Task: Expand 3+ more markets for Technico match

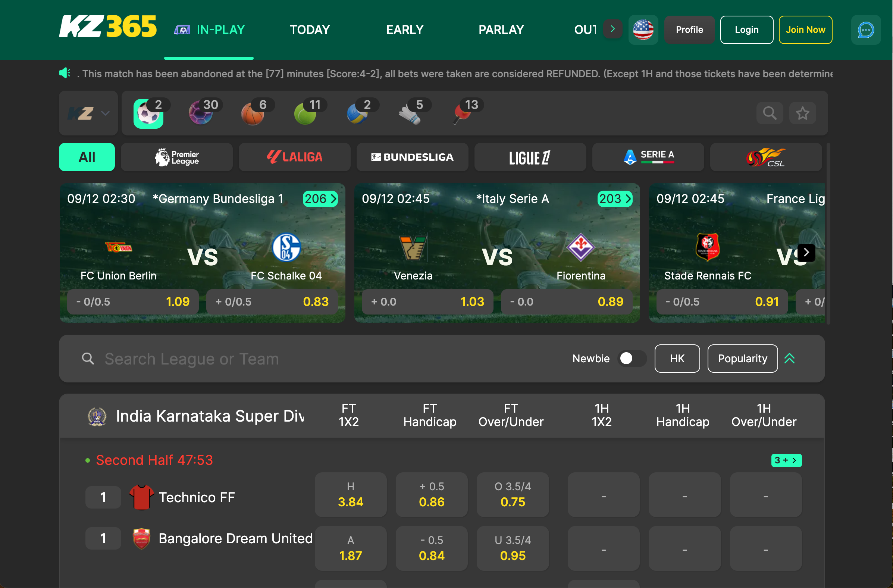Action: (x=786, y=460)
